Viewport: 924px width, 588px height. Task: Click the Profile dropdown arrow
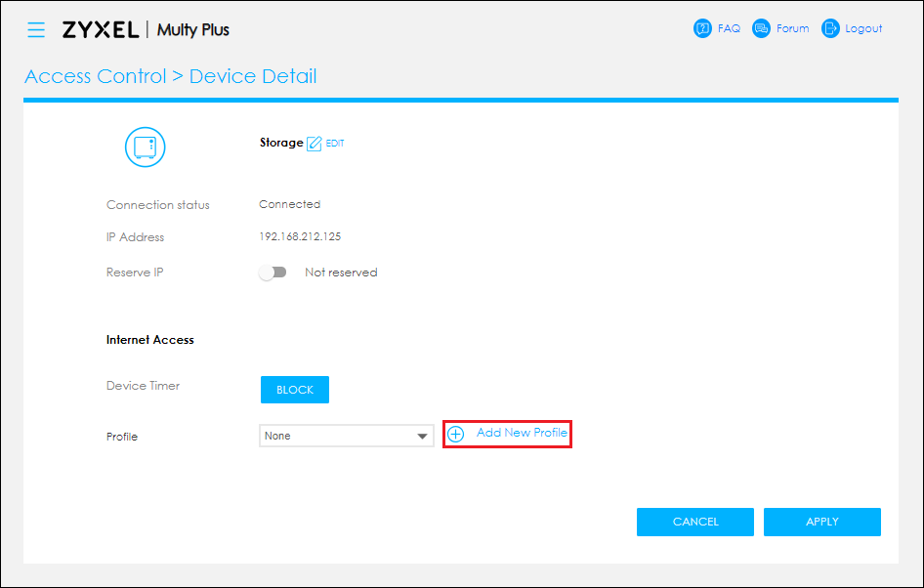pyautogui.click(x=422, y=437)
